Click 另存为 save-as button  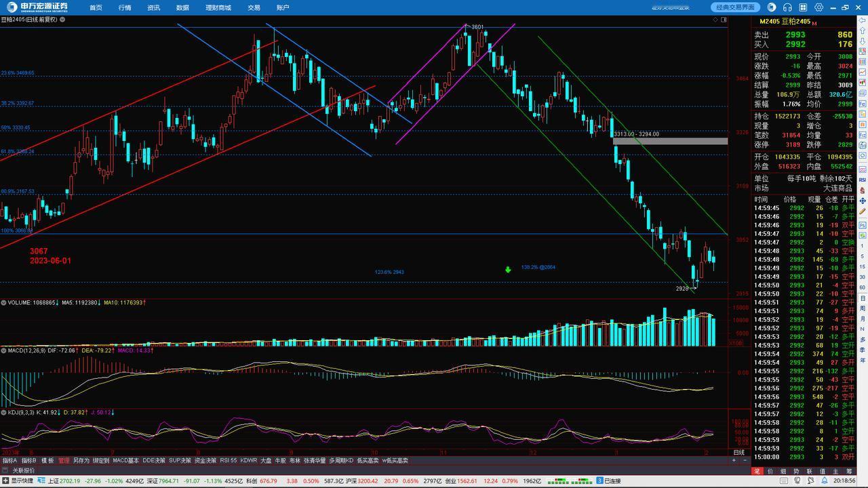81,460
